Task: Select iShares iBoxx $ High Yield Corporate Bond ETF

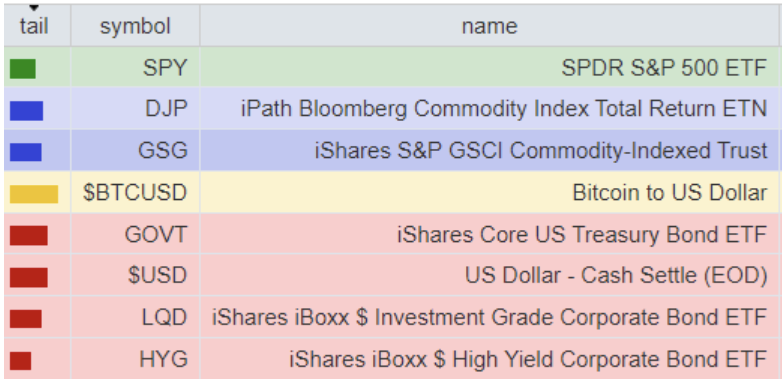Action: tap(528, 360)
